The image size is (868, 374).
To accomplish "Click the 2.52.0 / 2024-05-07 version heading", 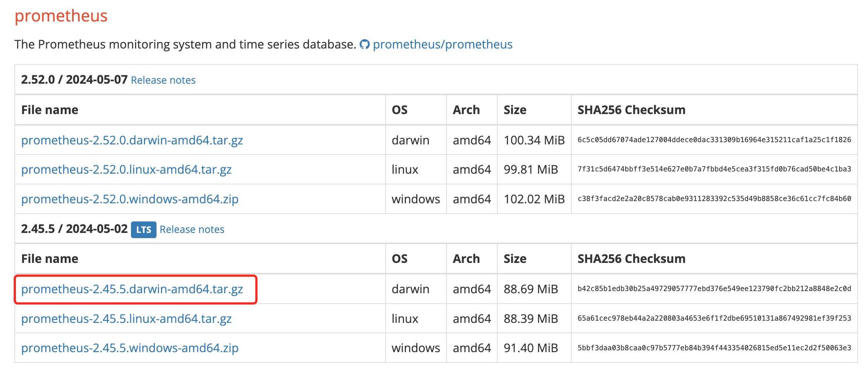I will (74, 80).
